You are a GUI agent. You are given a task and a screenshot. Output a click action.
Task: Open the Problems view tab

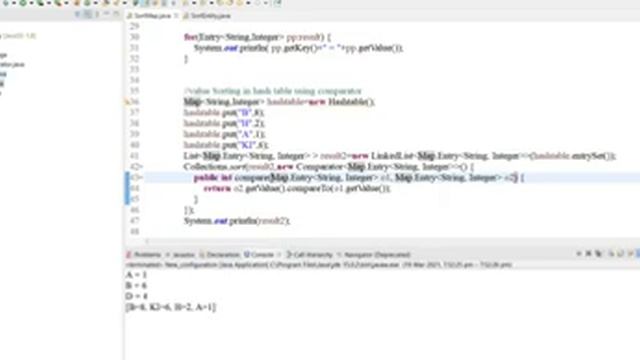144,255
